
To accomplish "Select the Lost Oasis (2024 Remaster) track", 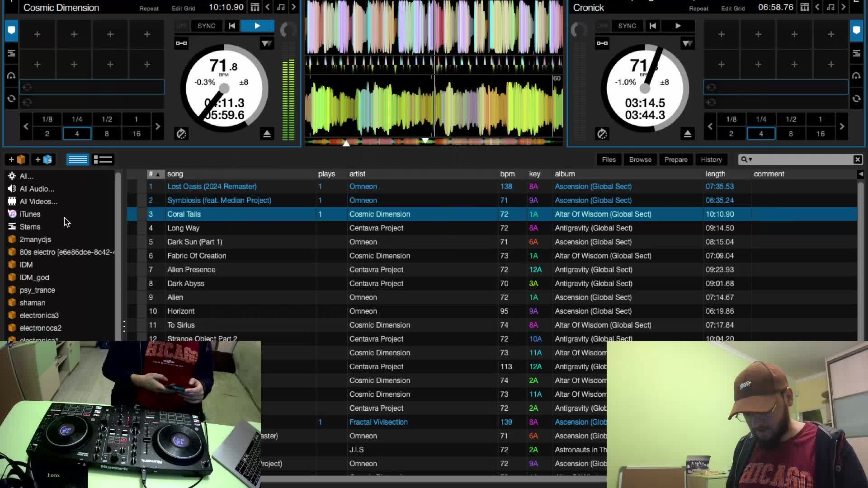I will click(x=212, y=187).
